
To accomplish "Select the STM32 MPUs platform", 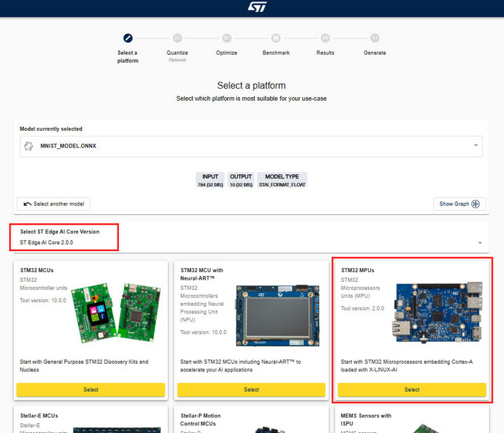I will click(x=412, y=390).
